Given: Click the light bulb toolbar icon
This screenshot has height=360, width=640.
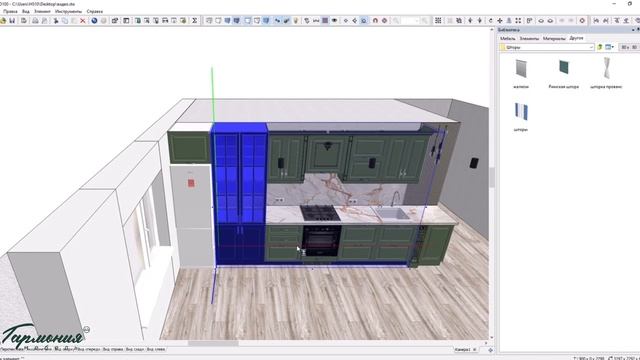Looking at the screenshot, I should pyautogui.click(x=296, y=20).
